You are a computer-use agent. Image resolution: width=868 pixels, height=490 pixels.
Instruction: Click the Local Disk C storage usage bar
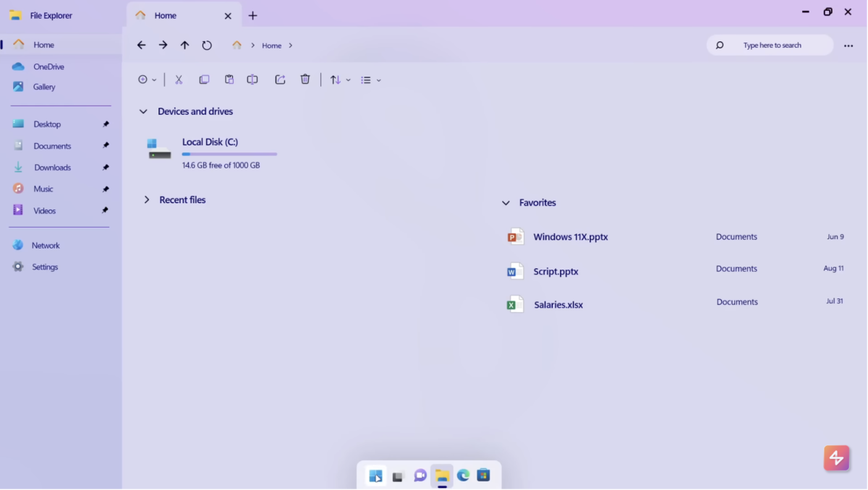pyautogui.click(x=229, y=153)
